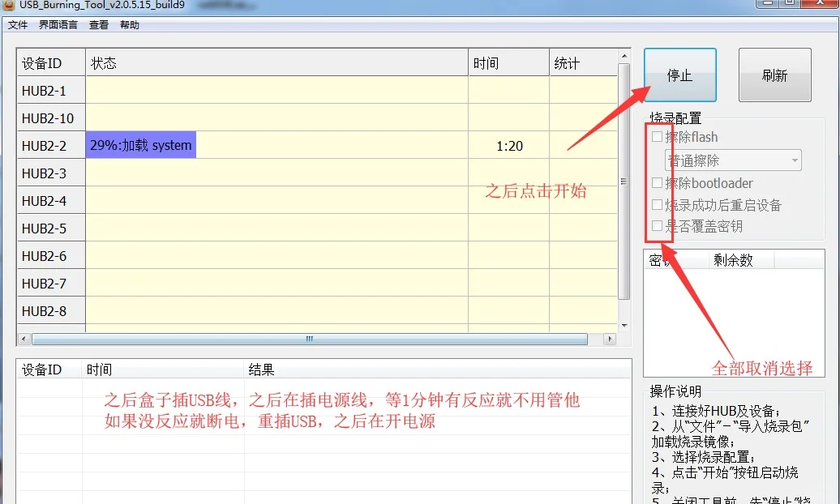Click the 剩余数 column header
Image resolution: width=840 pixels, height=504 pixels.
[x=741, y=260]
